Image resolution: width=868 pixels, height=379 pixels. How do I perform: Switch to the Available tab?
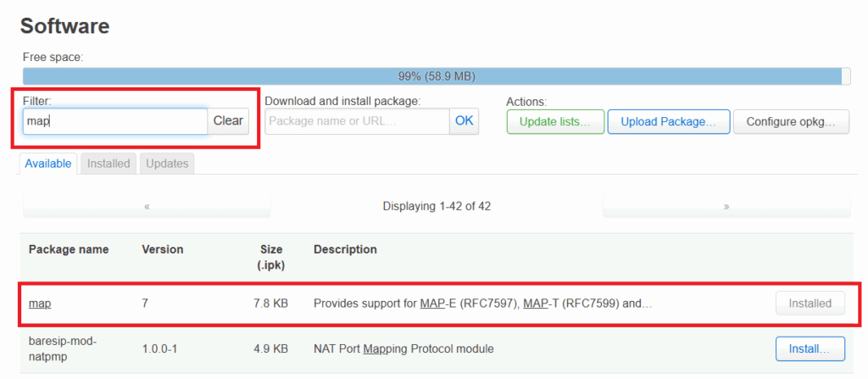tap(48, 164)
